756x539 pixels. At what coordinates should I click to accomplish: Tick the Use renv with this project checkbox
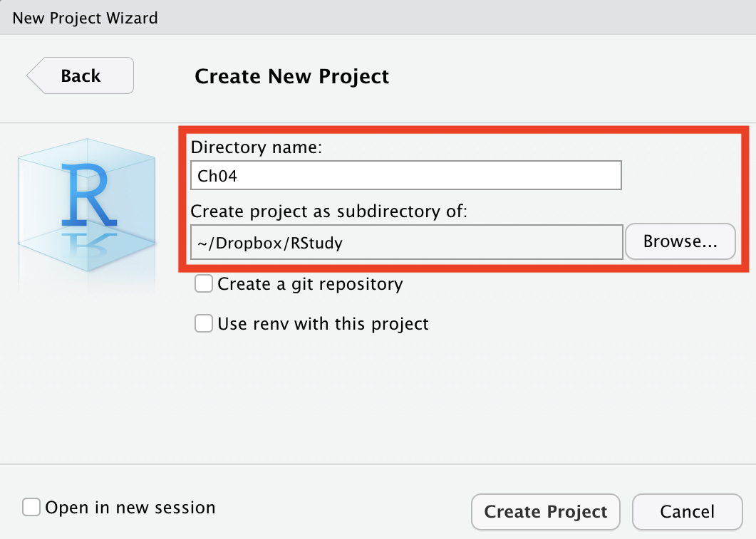(x=204, y=323)
